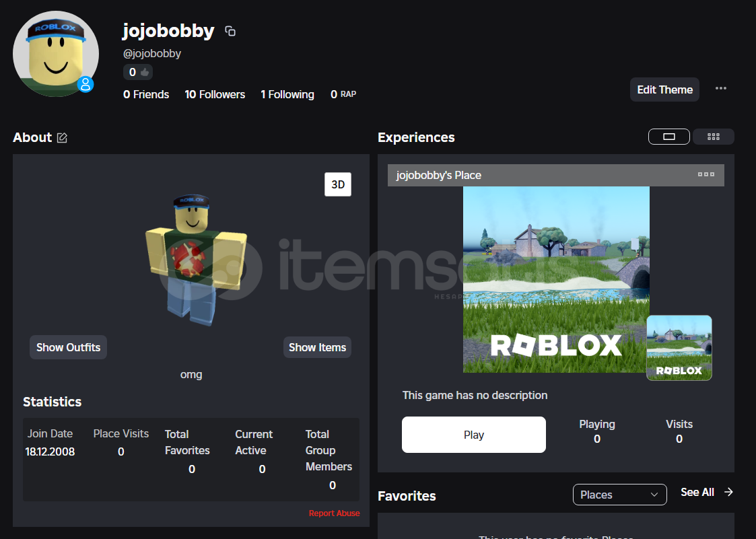Click Show Items button

point(317,347)
